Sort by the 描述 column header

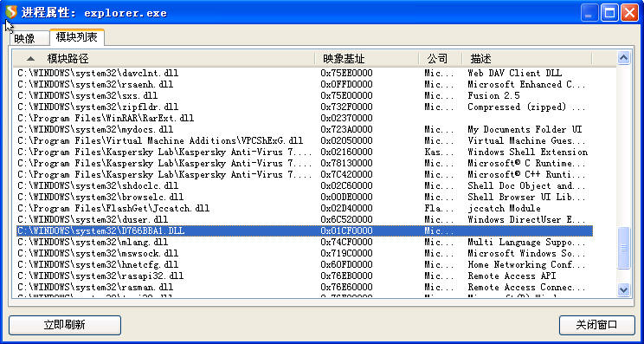click(527, 59)
